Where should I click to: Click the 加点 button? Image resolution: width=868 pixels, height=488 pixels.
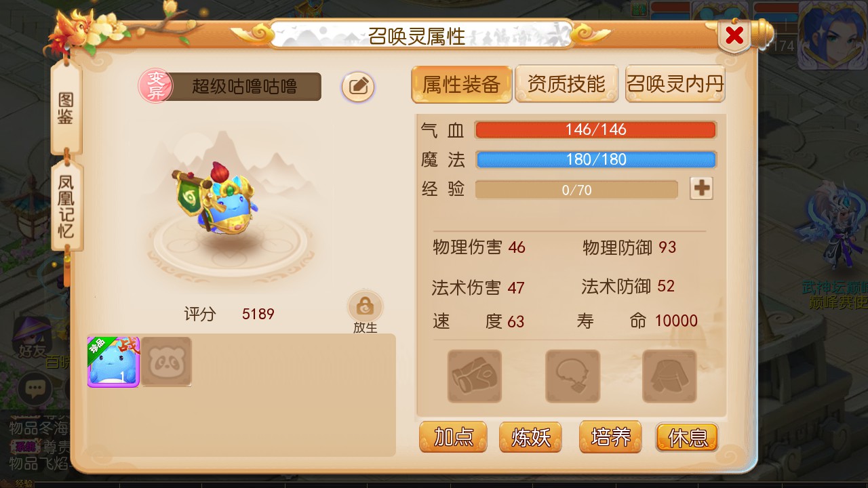pyautogui.click(x=453, y=437)
